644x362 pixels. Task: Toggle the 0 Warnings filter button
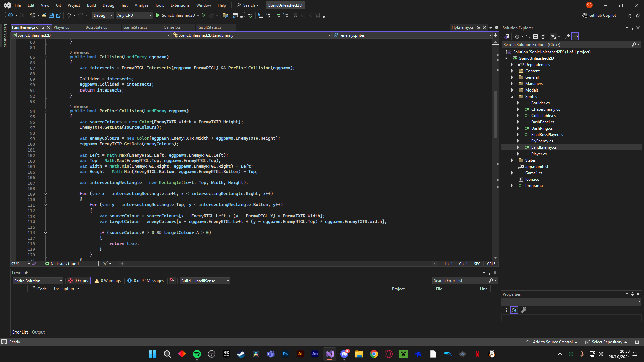pos(108,281)
